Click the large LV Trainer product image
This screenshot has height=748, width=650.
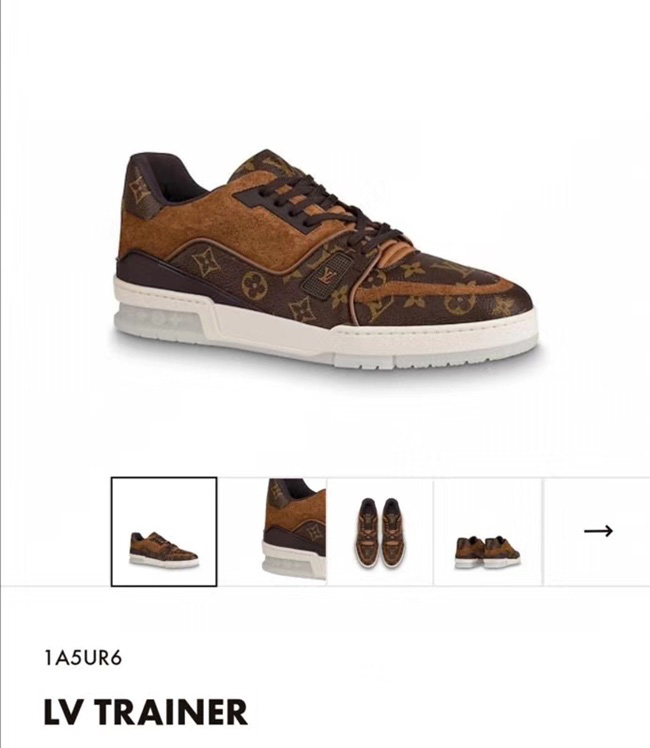tap(325, 260)
